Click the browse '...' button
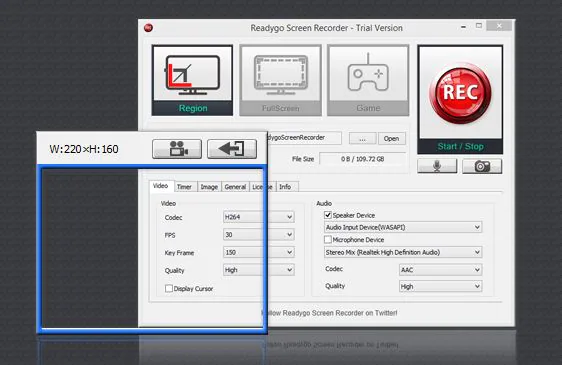 (362, 138)
